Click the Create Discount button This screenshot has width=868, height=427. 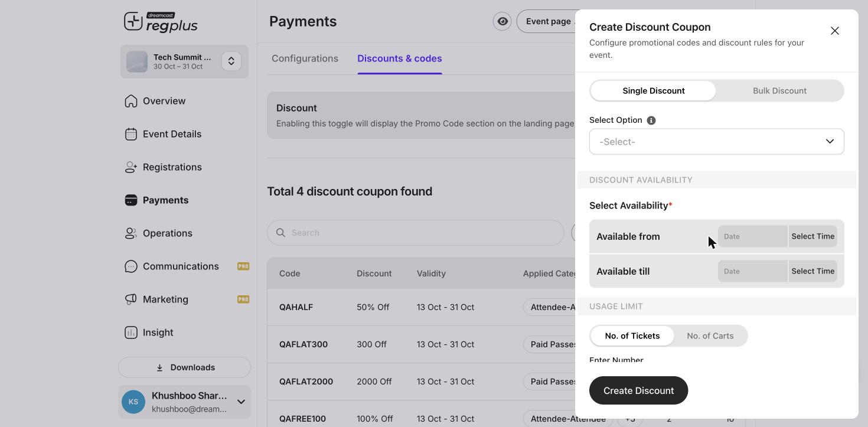click(x=638, y=390)
